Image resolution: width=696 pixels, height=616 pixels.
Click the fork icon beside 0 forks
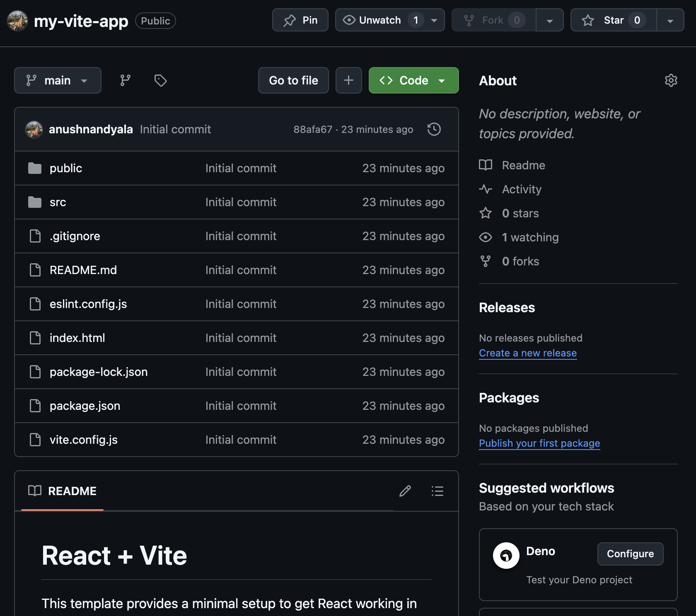pyautogui.click(x=486, y=261)
